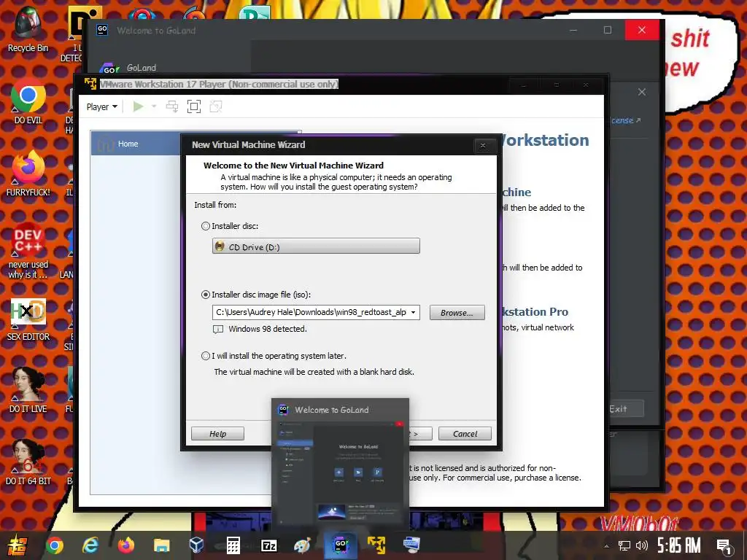This screenshot has height=560, width=747.
Task: Click the VMware logo in title bar
Action: [x=90, y=84]
